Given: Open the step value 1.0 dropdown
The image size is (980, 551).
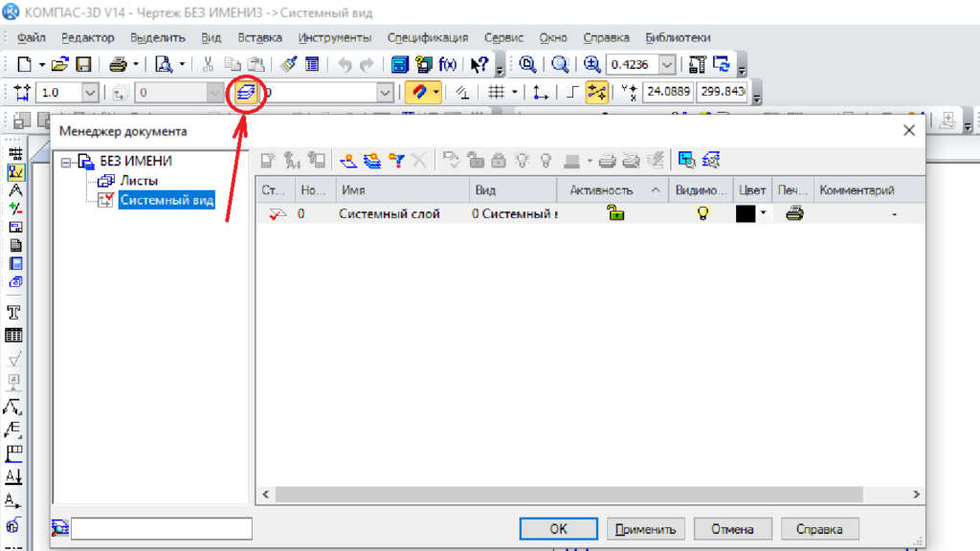Looking at the screenshot, I should coord(90,93).
